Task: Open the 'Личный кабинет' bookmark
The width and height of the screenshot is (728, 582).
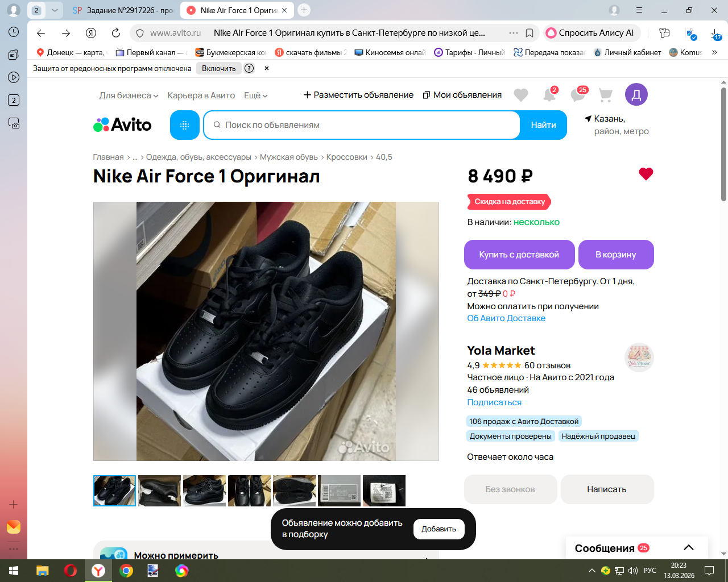Action: click(x=627, y=52)
